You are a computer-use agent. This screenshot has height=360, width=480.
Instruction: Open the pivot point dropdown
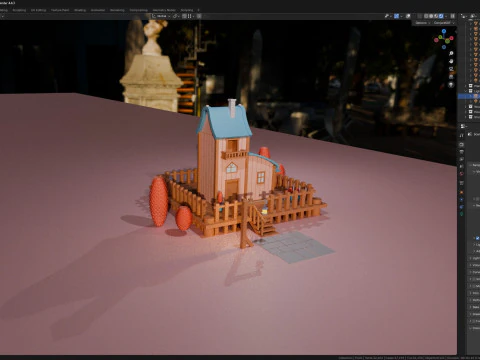177,16
